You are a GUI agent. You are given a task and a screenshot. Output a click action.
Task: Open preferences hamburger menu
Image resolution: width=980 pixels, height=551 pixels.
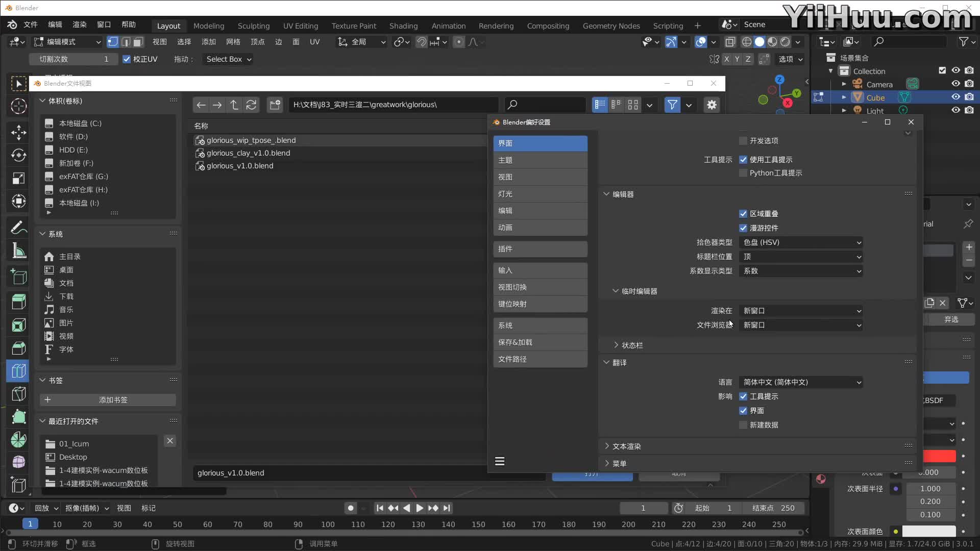(x=500, y=461)
